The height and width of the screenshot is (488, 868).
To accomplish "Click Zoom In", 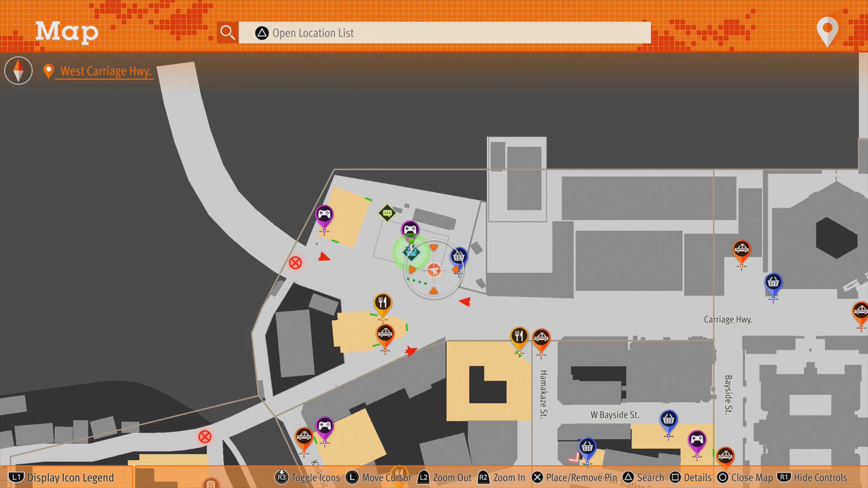I will [x=501, y=478].
